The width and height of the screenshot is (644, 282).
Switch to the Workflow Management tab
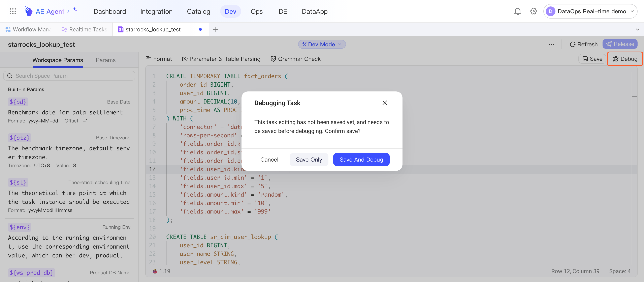point(28,30)
